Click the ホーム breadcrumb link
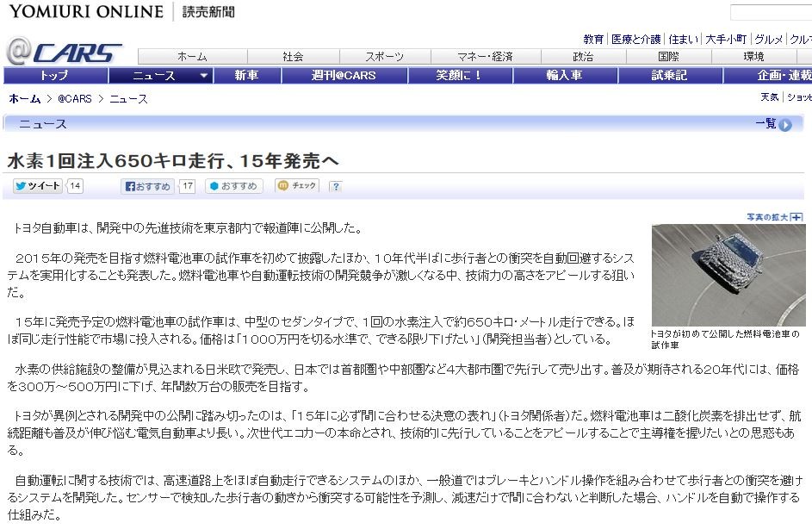Image resolution: width=812 pixels, height=529 pixels. [x=25, y=98]
